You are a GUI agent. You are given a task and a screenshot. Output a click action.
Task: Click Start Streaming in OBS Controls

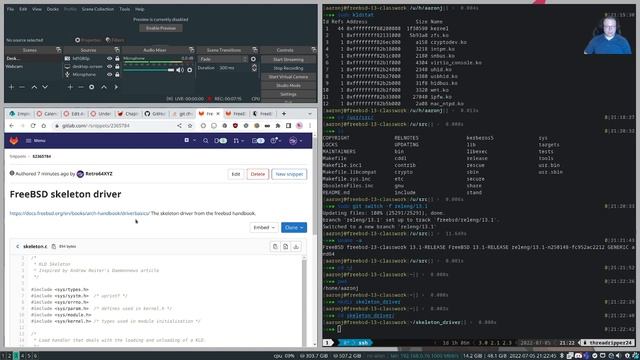(288, 60)
